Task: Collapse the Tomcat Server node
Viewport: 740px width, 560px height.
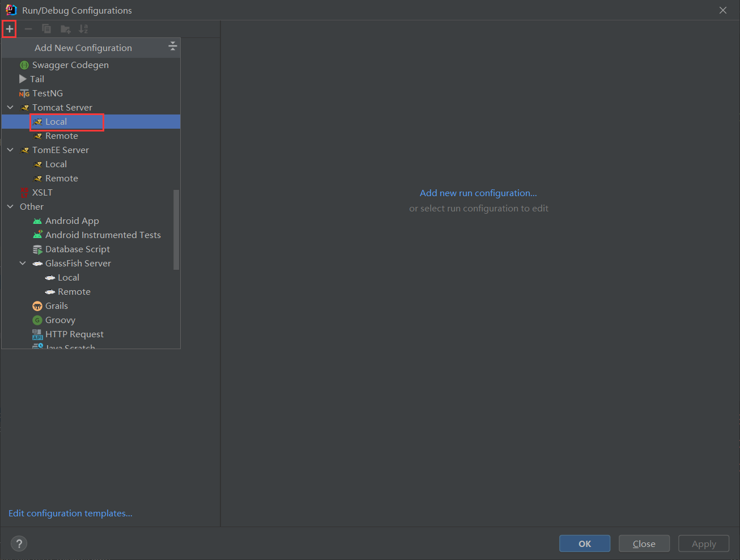Action: pyautogui.click(x=10, y=108)
